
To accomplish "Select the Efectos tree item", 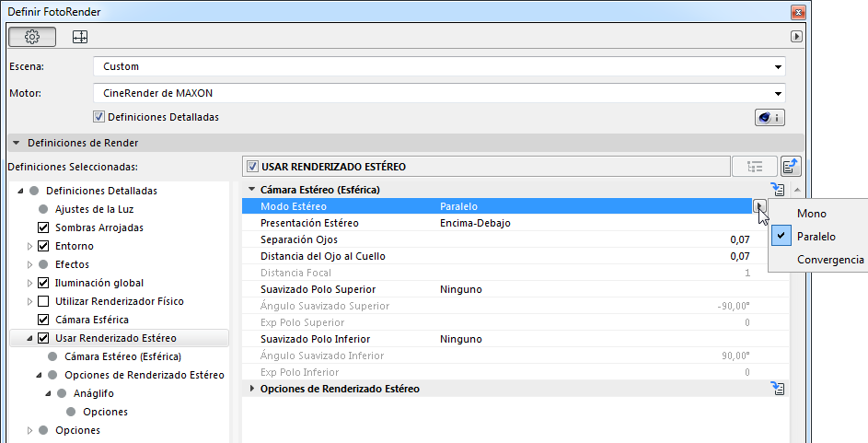I will pyautogui.click(x=72, y=264).
